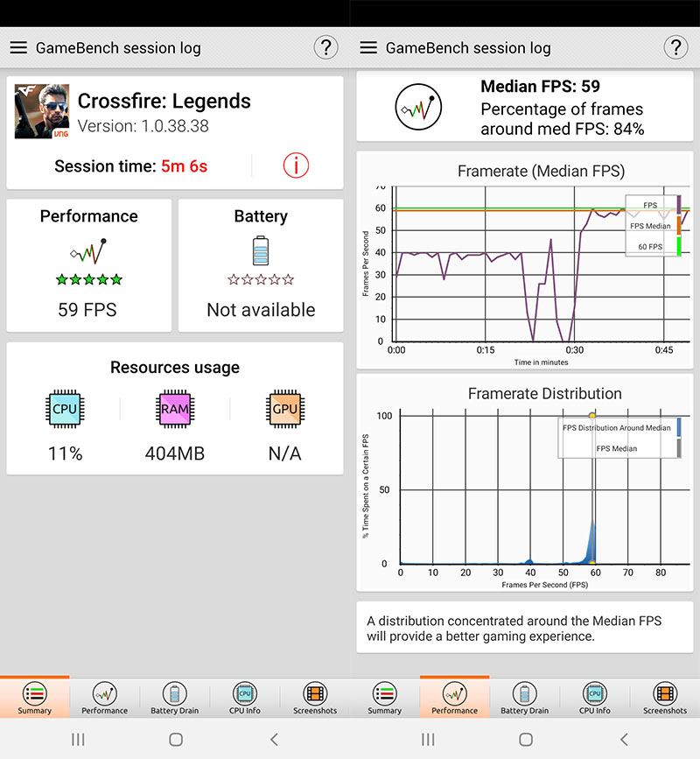Tap green 60 FPS legend swatch
The image size is (700, 759).
(679, 246)
